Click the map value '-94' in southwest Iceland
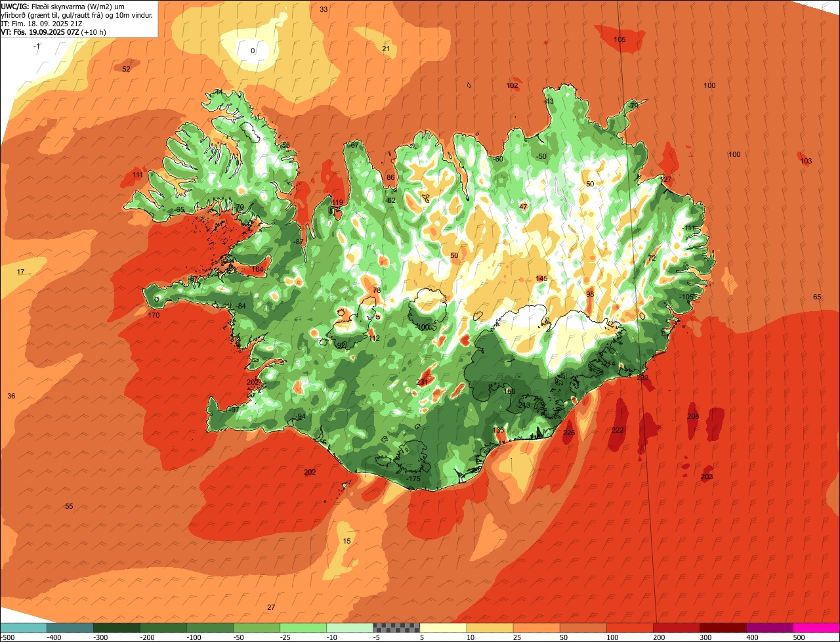Screen dimensions: 840x642 tap(300, 416)
